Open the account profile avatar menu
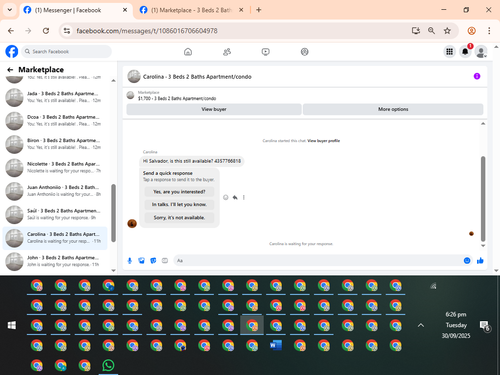Image resolution: width=500 pixels, height=375 pixels. 481,52
